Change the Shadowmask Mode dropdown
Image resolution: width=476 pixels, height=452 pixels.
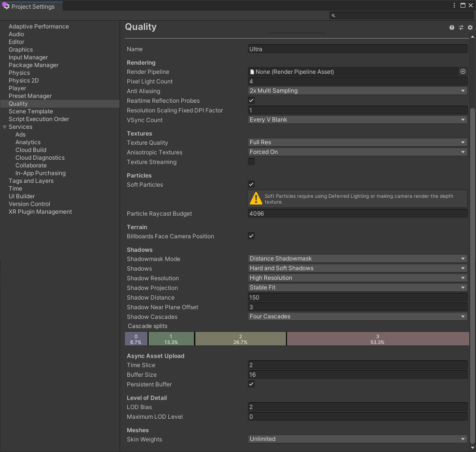[x=357, y=259]
